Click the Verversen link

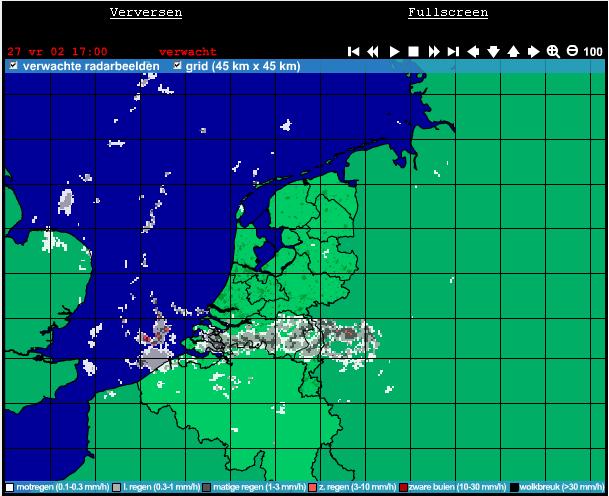click(146, 12)
